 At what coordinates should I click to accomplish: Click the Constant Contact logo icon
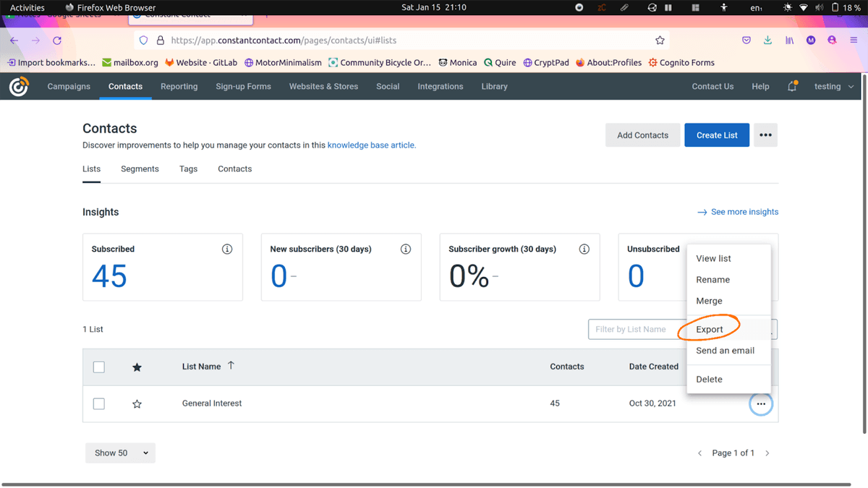19,87
